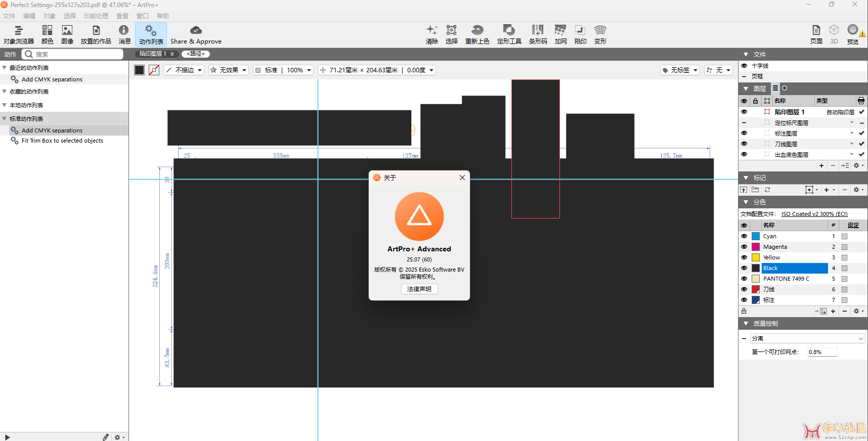This screenshot has width=868, height=441.
Task: Click the PANTONE 7499 C color swatch
Action: [756, 279]
